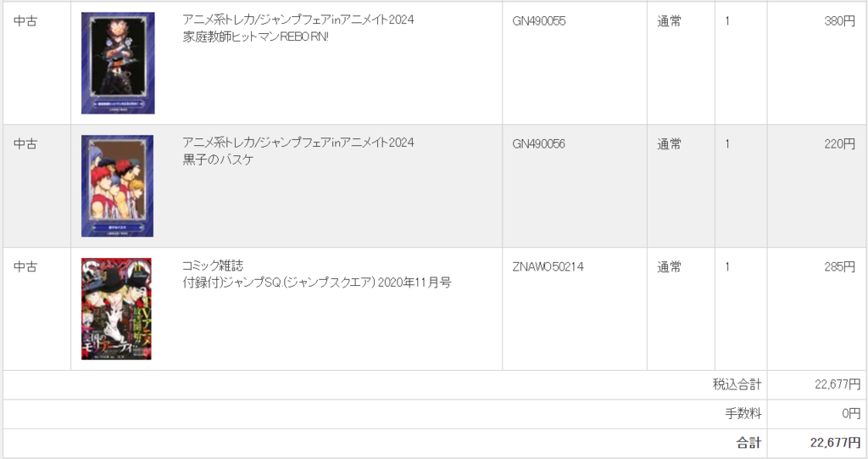The image size is (868, 459).
Task: Select product code GN490055
Action: (538, 21)
